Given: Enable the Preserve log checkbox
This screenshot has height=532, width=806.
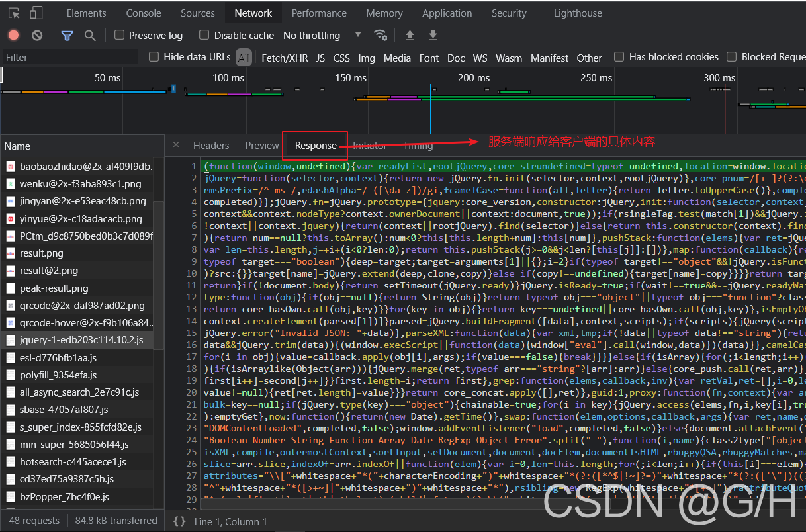Looking at the screenshot, I should tap(120, 35).
